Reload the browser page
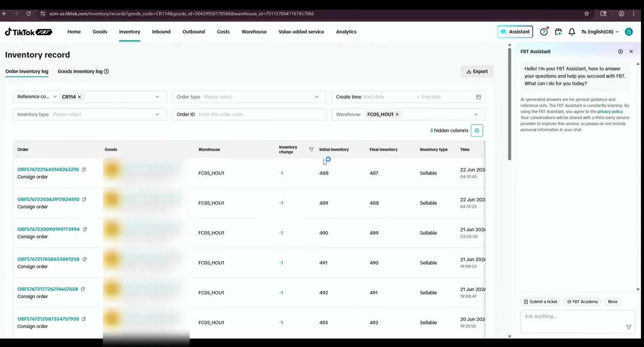 coord(28,14)
